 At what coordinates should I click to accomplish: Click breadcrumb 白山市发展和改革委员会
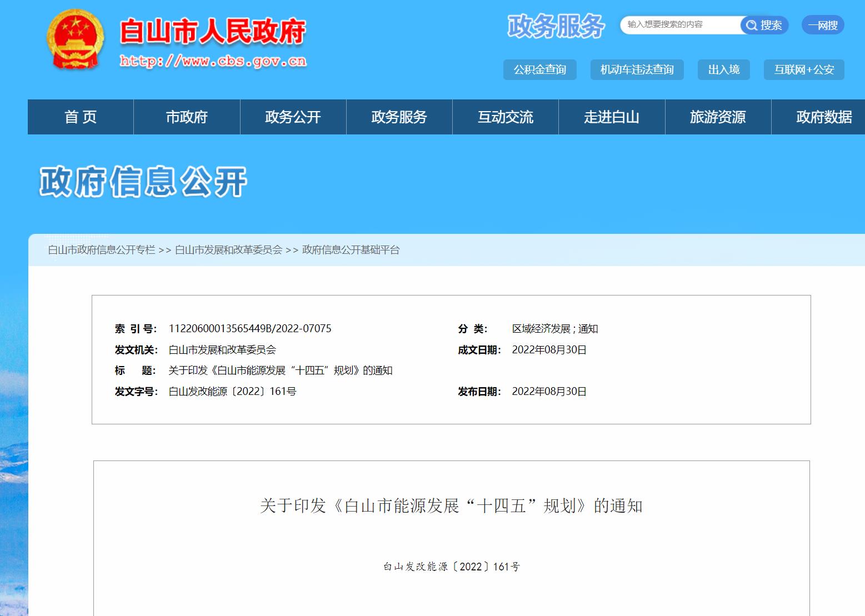click(x=228, y=250)
